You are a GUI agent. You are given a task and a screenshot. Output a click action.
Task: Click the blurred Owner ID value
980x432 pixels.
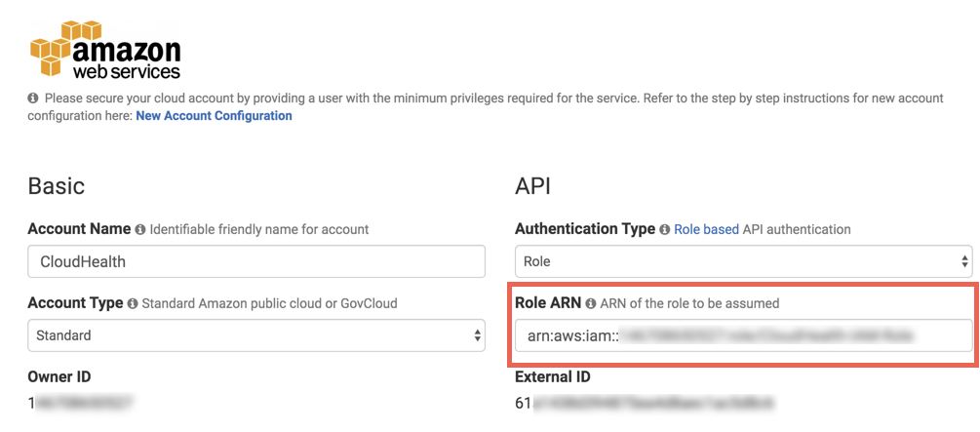[x=81, y=404]
